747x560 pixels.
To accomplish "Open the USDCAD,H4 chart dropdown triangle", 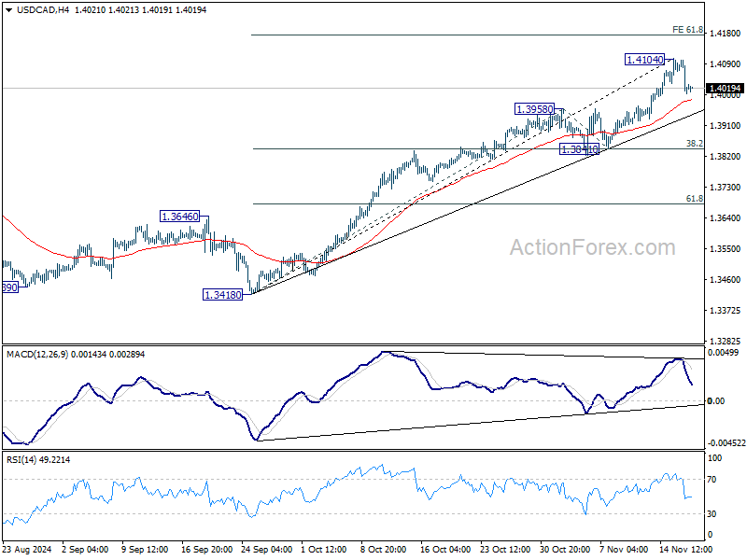I will click(8, 10).
